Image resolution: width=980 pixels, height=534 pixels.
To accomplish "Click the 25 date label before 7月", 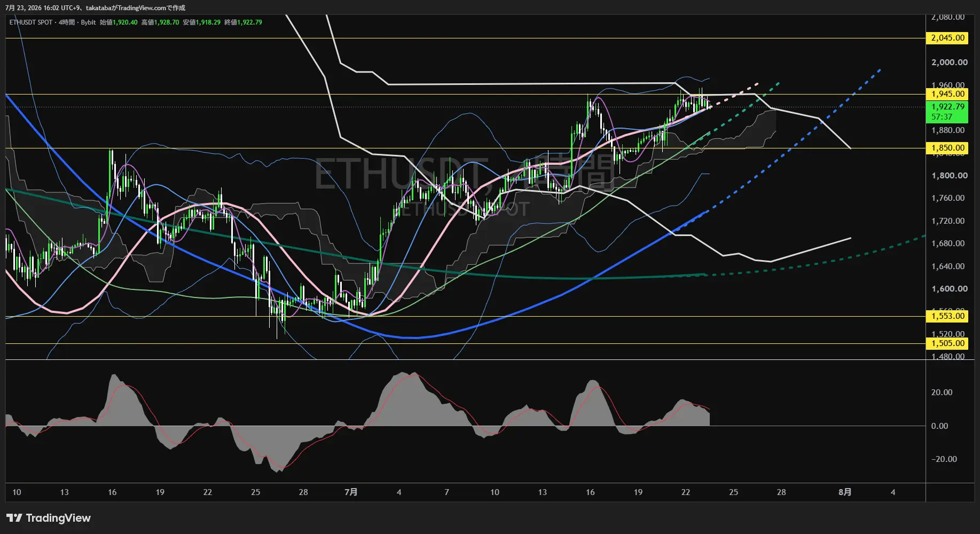I will (255, 492).
